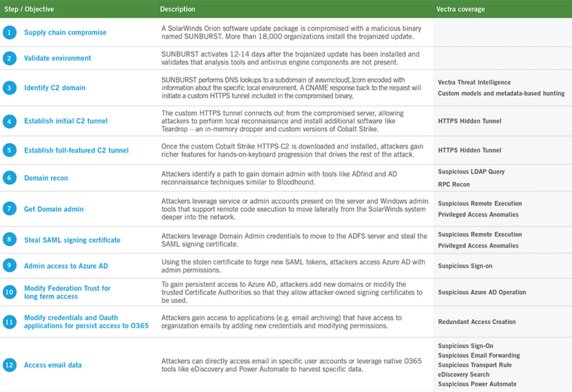The width and height of the screenshot is (572, 392).
Task: Select the 'RPC Recon' coverage entry
Action: [454, 185]
